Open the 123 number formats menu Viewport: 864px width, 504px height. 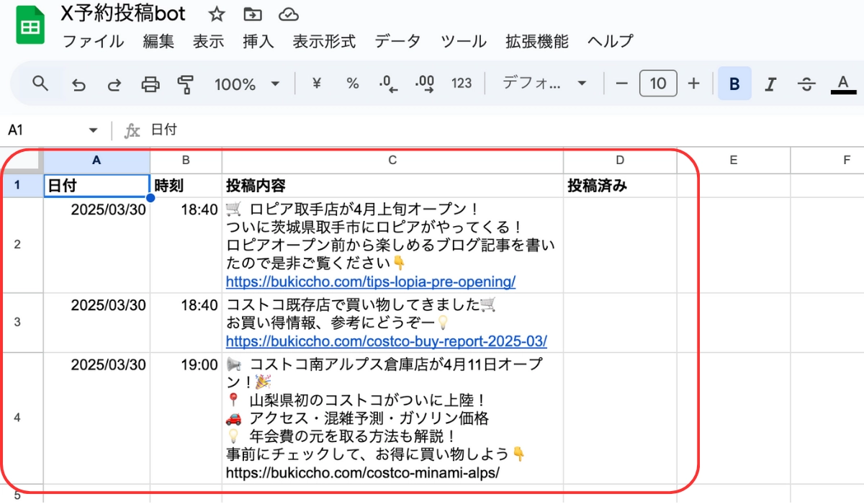tap(462, 84)
